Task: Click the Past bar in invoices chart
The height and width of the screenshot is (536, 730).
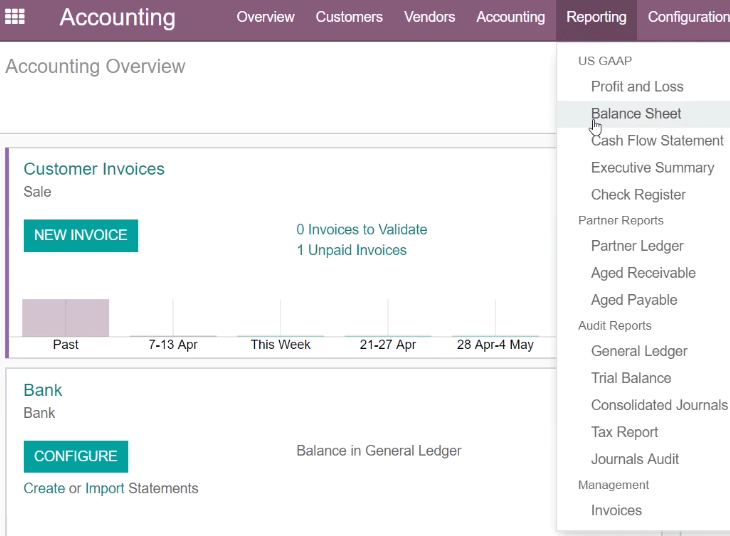Action: pos(66,318)
